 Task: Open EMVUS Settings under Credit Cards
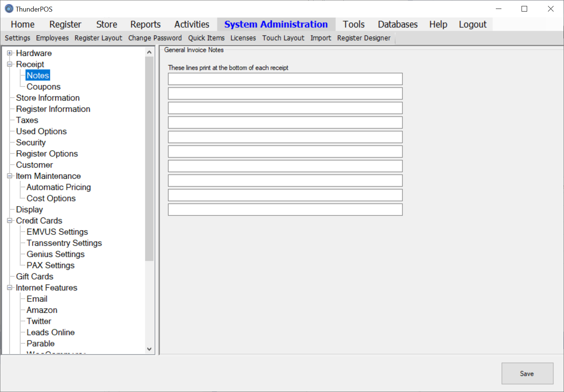[x=57, y=232]
